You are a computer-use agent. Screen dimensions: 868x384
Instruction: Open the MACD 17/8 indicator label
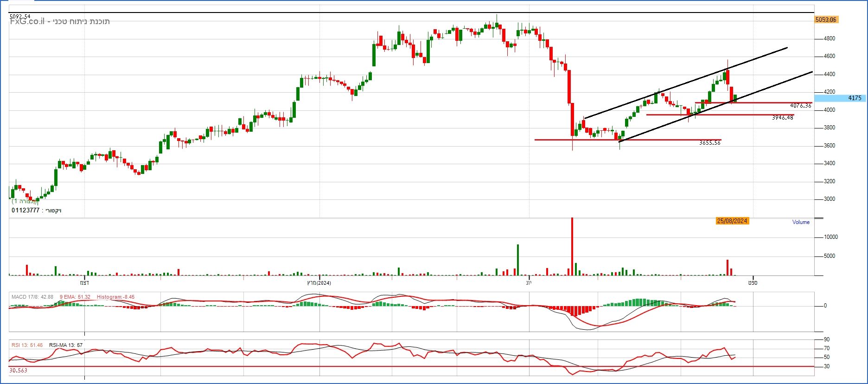pyautogui.click(x=32, y=297)
